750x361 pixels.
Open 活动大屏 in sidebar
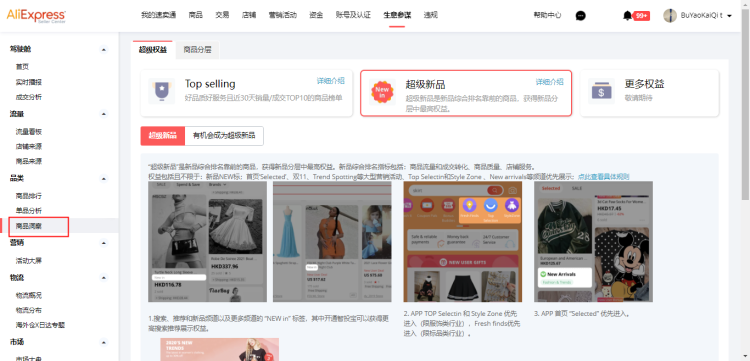tap(29, 261)
